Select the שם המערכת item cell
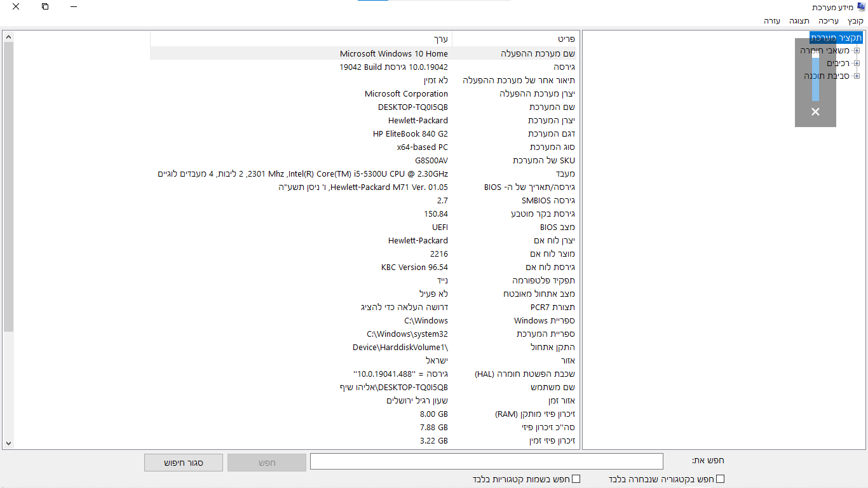This screenshot has height=488, width=868. click(x=552, y=107)
